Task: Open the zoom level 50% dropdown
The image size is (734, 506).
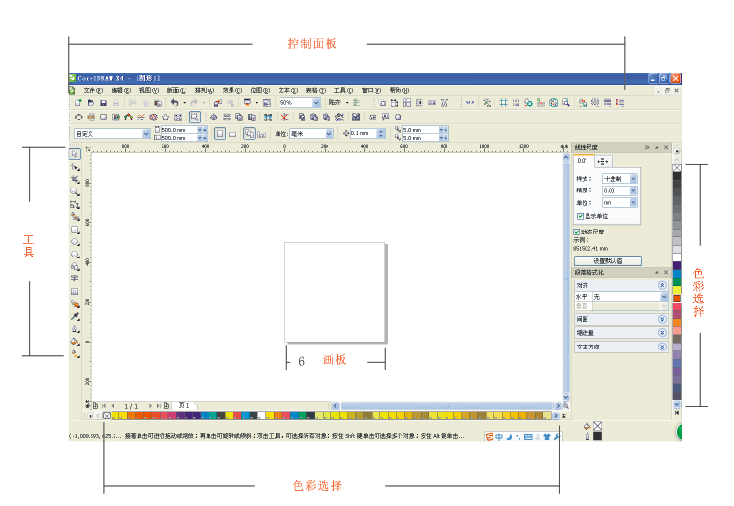Action: pos(317,103)
